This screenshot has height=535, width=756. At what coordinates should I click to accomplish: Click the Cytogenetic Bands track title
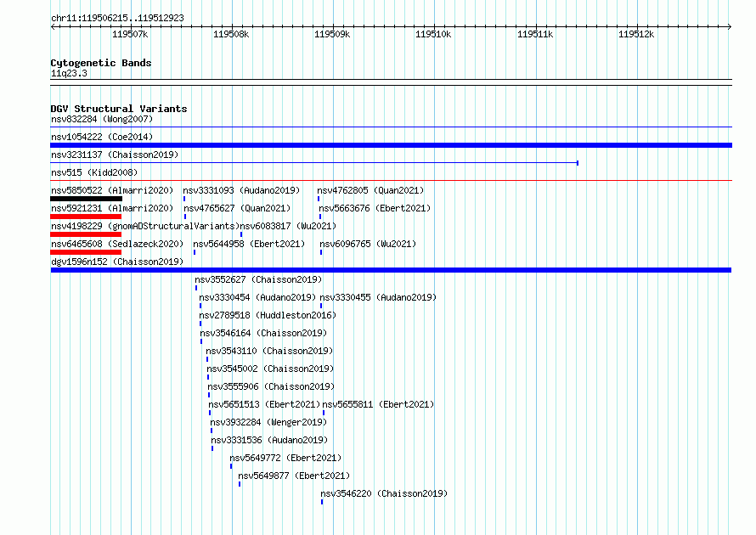101,63
